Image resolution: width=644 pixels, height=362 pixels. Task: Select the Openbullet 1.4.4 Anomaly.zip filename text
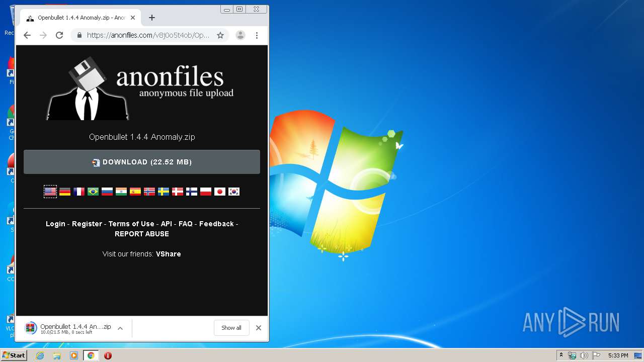pos(142,137)
